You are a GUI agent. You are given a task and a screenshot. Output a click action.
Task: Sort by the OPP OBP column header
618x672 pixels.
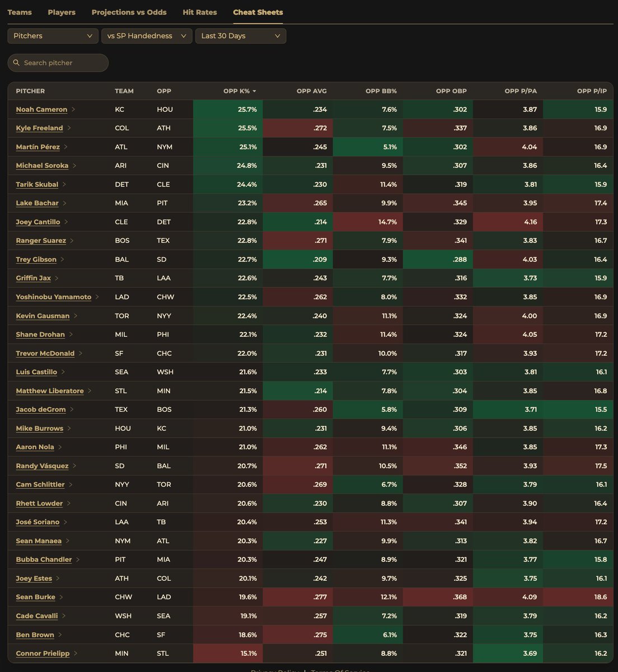pos(451,91)
